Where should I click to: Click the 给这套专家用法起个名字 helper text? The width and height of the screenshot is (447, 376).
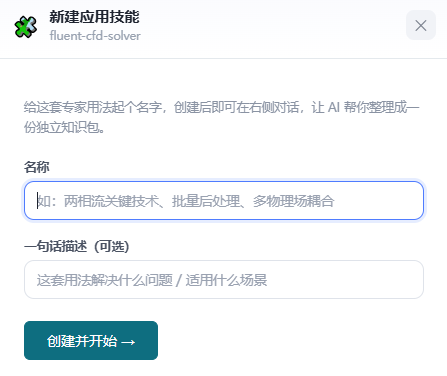pos(93,107)
